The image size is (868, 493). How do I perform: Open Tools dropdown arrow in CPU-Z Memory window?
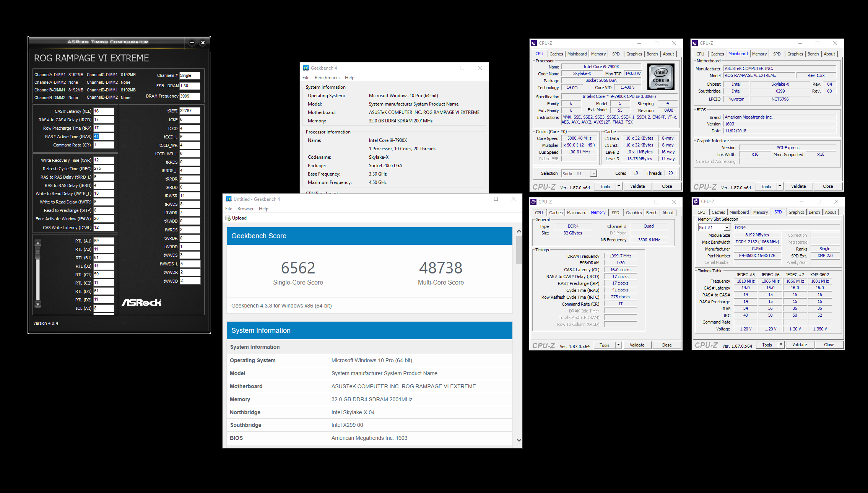(x=618, y=345)
